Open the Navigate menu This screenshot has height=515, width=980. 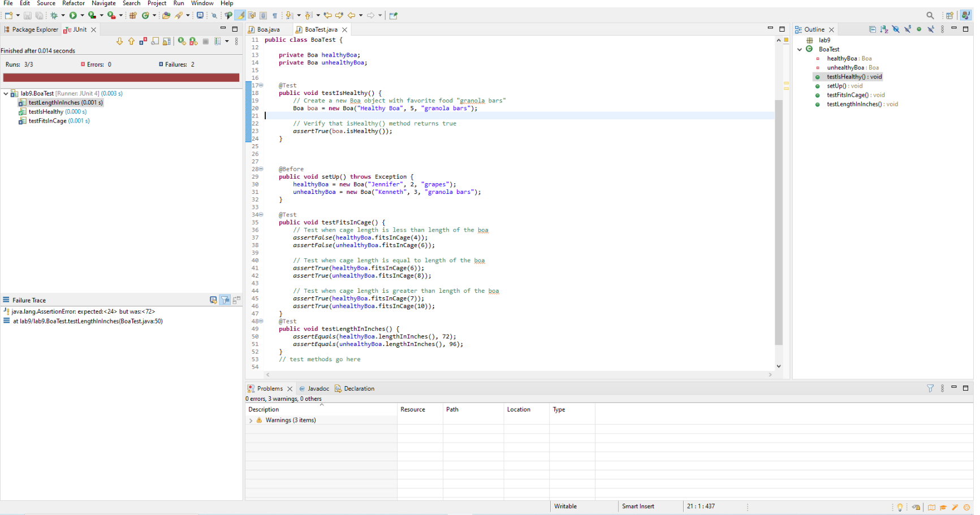103,3
